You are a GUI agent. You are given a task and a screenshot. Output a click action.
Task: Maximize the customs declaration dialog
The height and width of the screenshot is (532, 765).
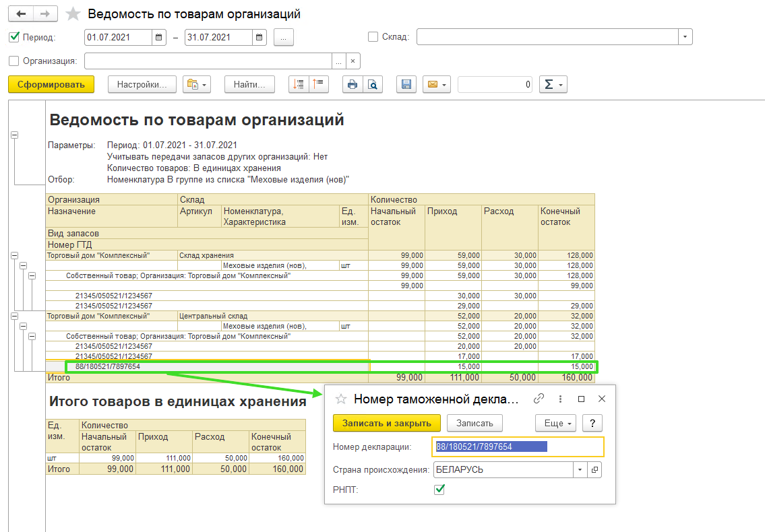581,399
